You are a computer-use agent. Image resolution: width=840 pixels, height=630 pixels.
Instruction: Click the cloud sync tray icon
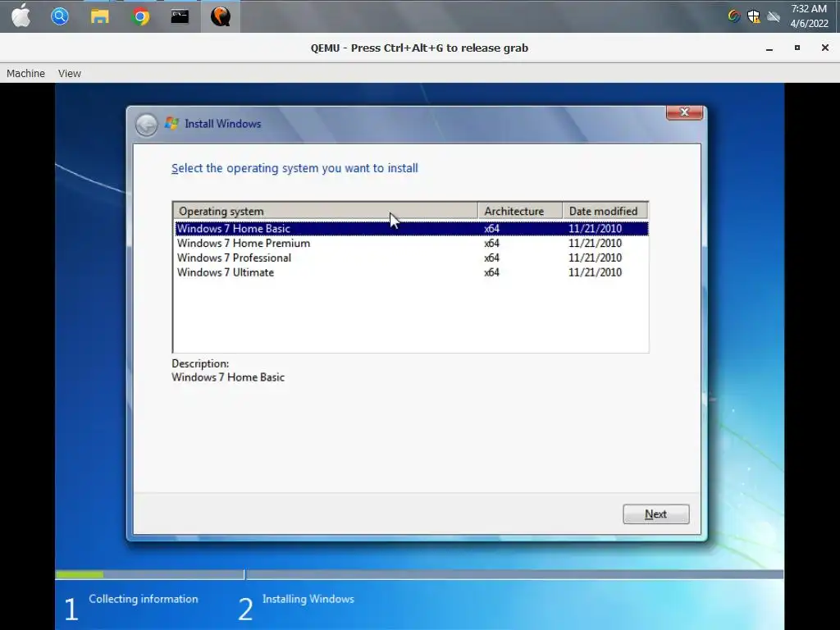pyautogui.click(x=773, y=16)
